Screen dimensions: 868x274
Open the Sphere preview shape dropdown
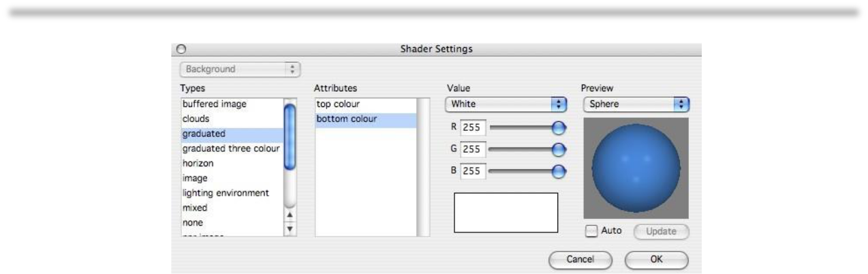pos(636,105)
